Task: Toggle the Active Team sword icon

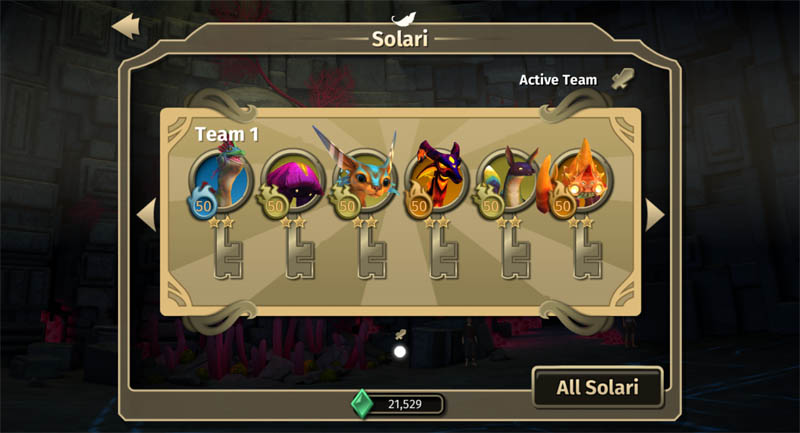Action: point(623,79)
